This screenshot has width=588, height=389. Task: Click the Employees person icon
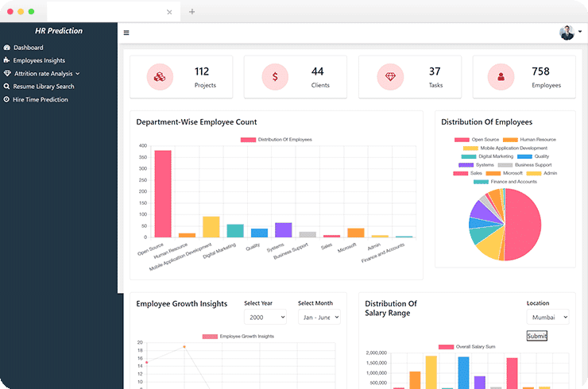501,77
